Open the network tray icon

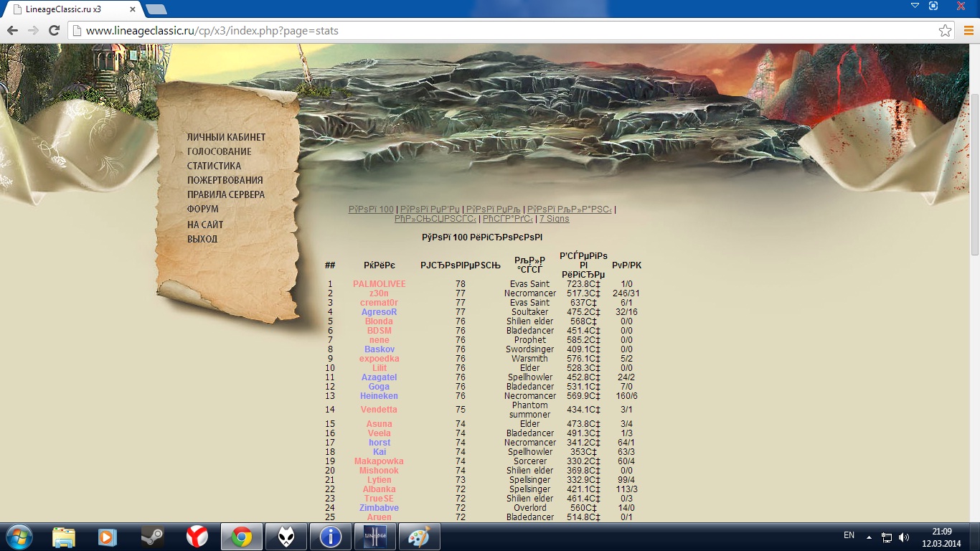click(887, 537)
